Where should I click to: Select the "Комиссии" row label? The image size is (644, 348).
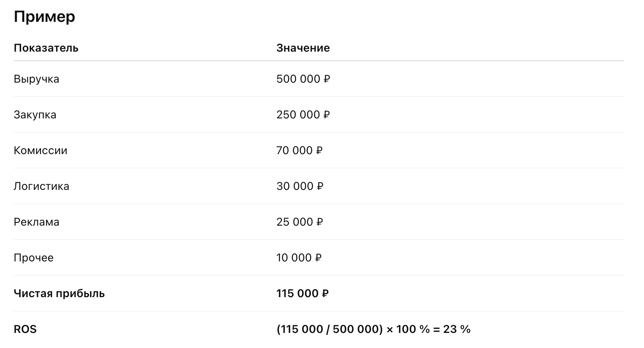40,151
